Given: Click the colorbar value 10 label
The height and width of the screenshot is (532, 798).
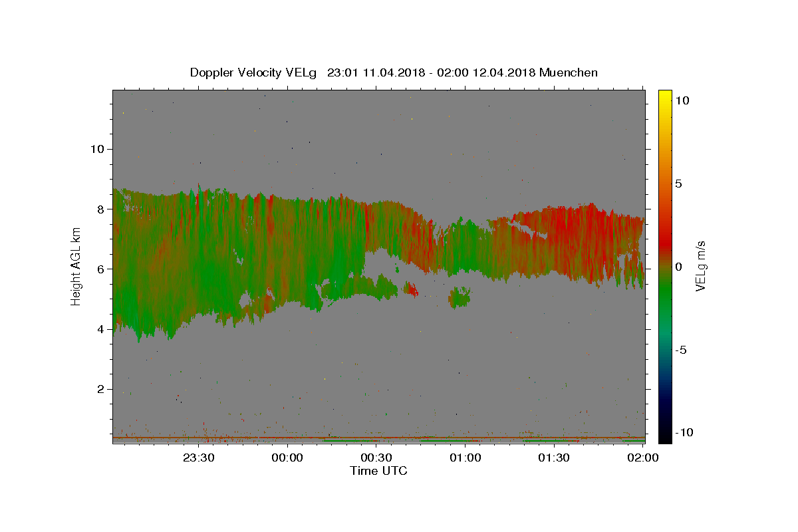Looking at the screenshot, I should click(x=682, y=100).
